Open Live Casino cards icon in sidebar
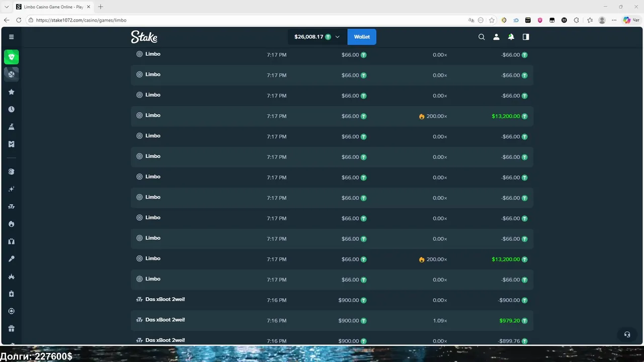Viewport: 644px width, 362px height. (x=12, y=241)
